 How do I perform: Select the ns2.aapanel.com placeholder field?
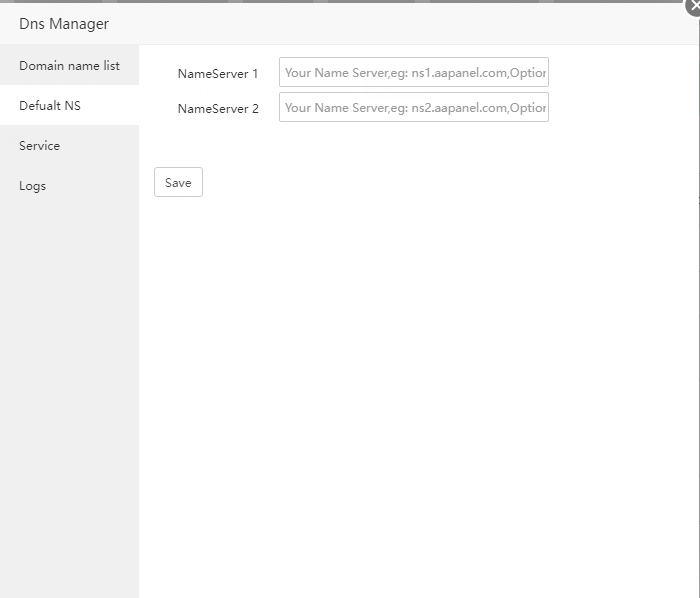(413, 107)
